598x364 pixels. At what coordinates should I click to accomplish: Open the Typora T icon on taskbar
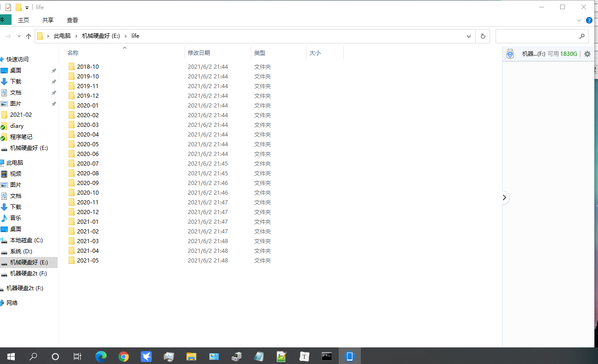coord(305,356)
